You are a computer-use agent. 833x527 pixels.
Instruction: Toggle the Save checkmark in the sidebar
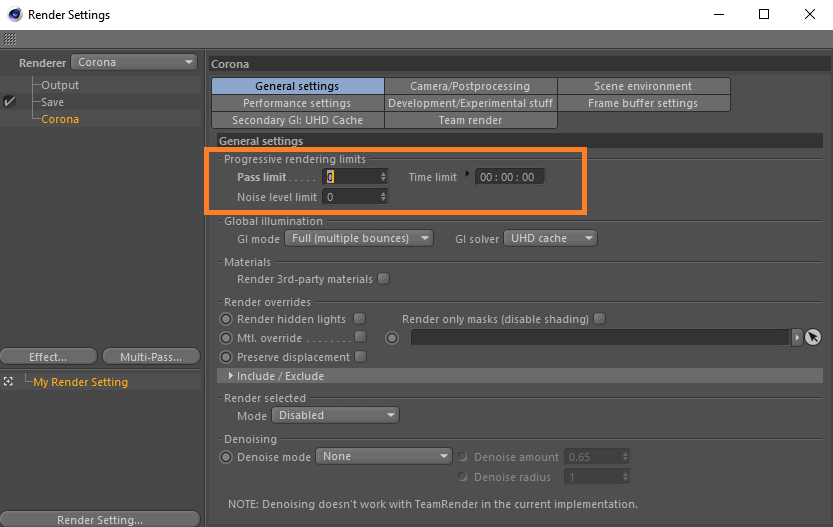tap(10, 102)
